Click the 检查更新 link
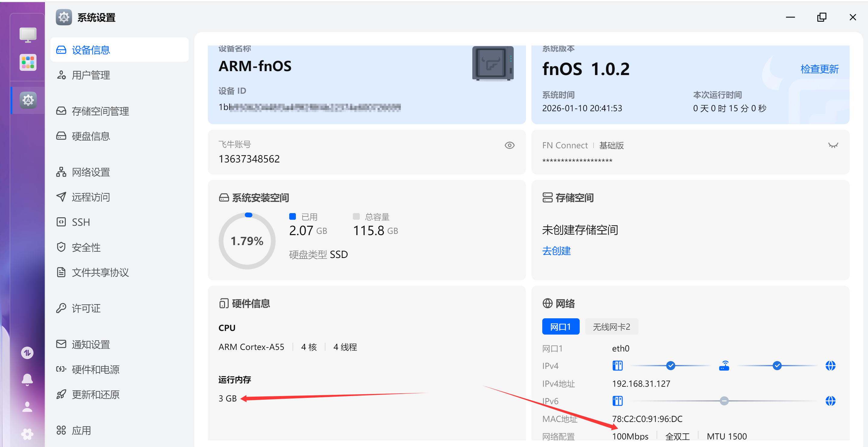This screenshot has height=447, width=868. (x=819, y=69)
